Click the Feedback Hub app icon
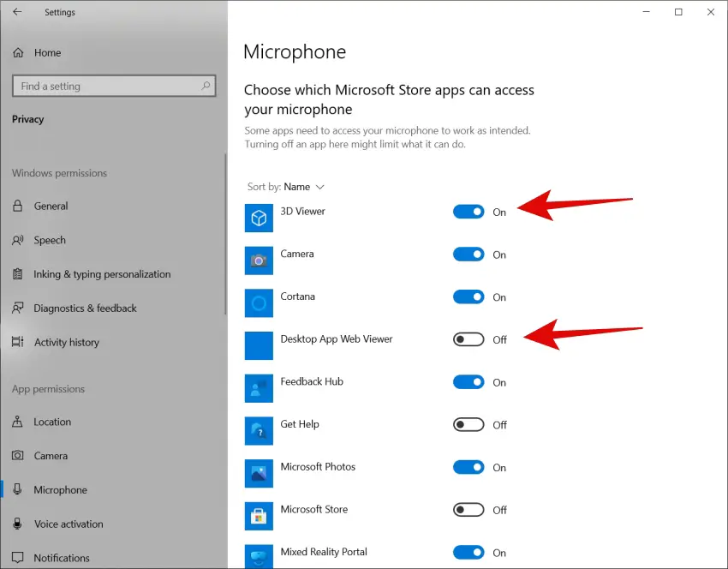Viewport: 728px width, 569px height. 259,388
